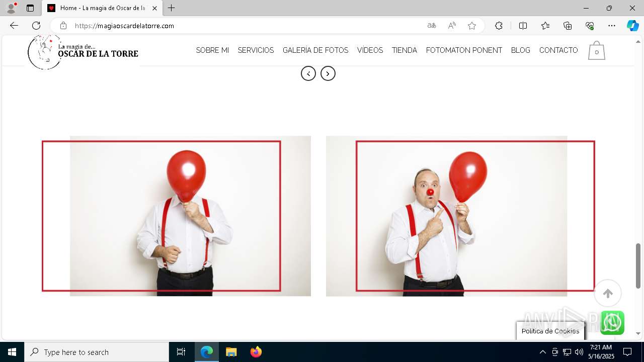Open the shopping cart bag icon

point(596,50)
